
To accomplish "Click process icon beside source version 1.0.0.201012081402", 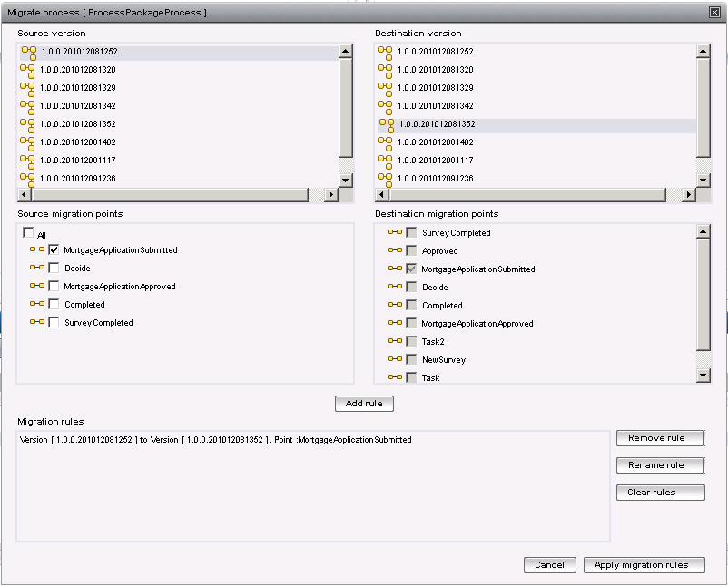I will click(27, 143).
